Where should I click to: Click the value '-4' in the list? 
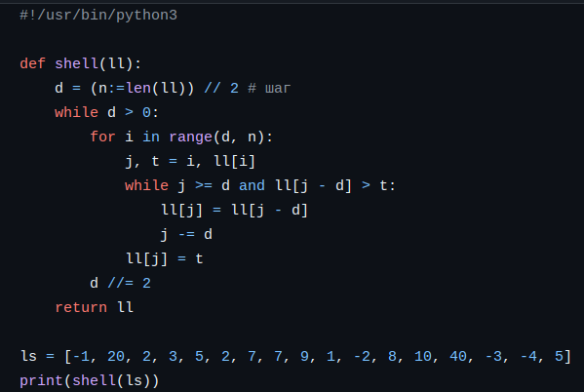coord(528,357)
